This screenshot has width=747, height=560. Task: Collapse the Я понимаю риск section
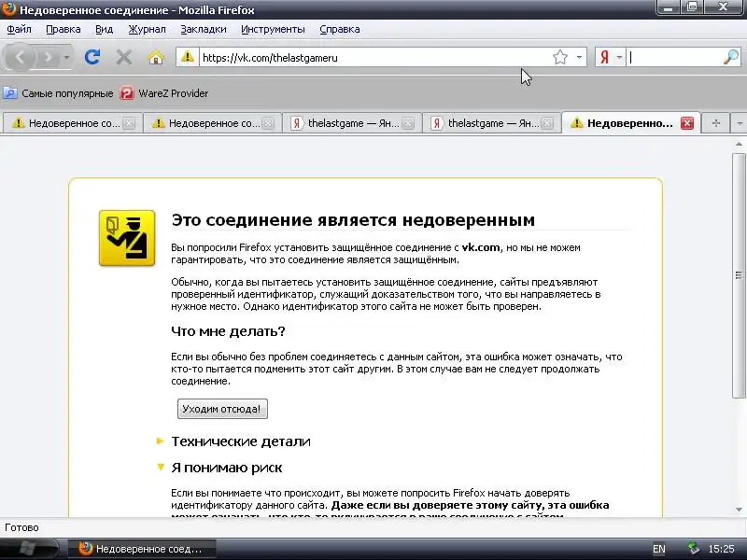pos(226,468)
